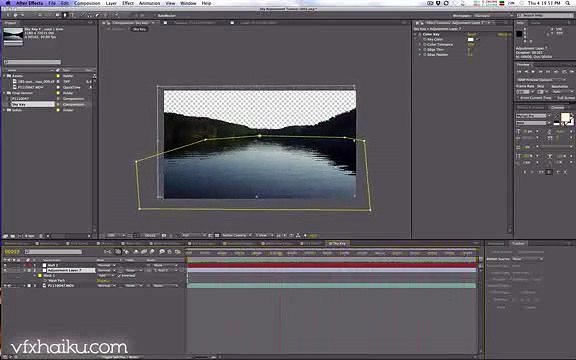Image resolution: width=576 pixels, height=360 pixels.
Task: Open the Effect menu
Action: pos(128,3)
